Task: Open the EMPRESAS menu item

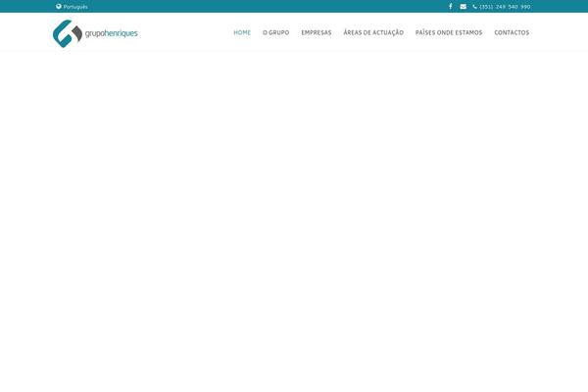Action: click(317, 32)
